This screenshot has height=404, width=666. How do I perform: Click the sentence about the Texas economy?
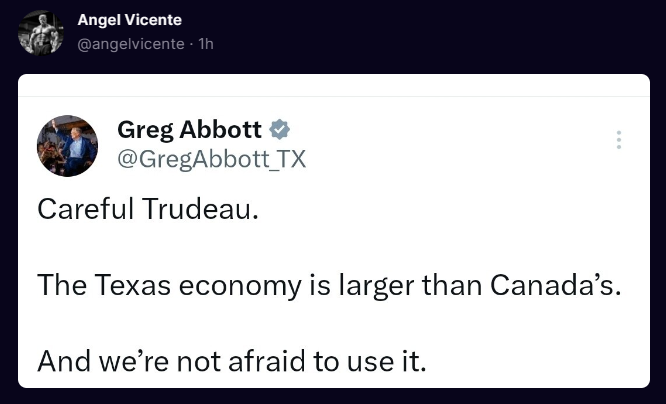click(x=329, y=286)
